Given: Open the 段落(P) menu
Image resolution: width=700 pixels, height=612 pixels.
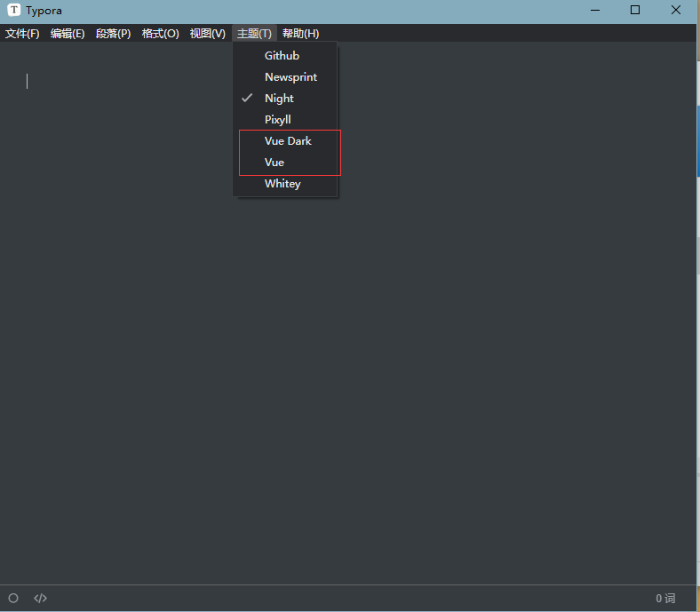Looking at the screenshot, I should [114, 34].
